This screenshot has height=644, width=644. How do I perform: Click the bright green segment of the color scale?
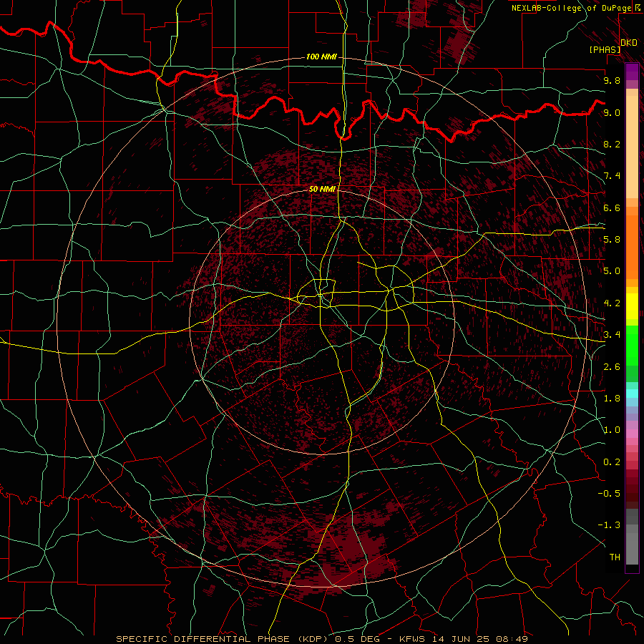click(x=632, y=345)
